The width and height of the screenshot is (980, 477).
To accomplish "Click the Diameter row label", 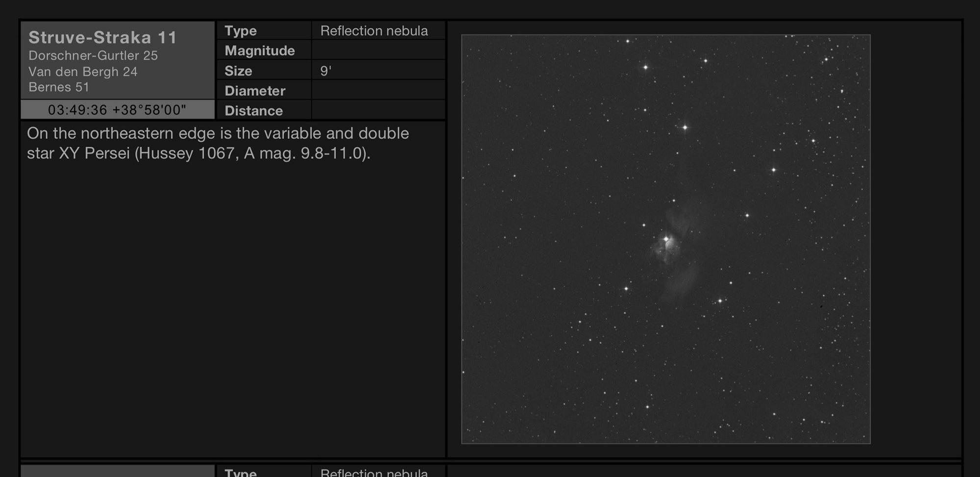I will 255,91.
